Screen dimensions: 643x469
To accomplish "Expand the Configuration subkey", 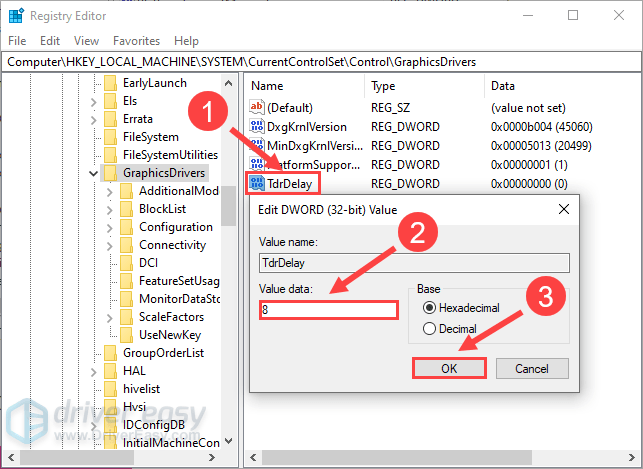I will tap(110, 227).
